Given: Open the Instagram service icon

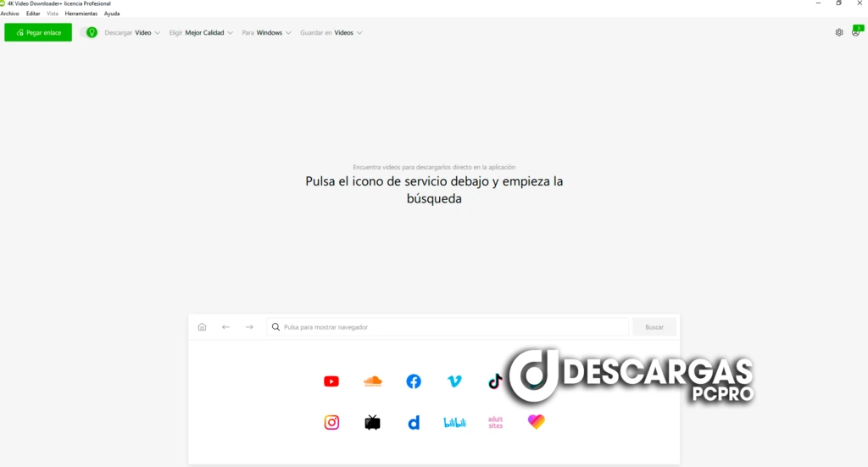Looking at the screenshot, I should (x=331, y=422).
